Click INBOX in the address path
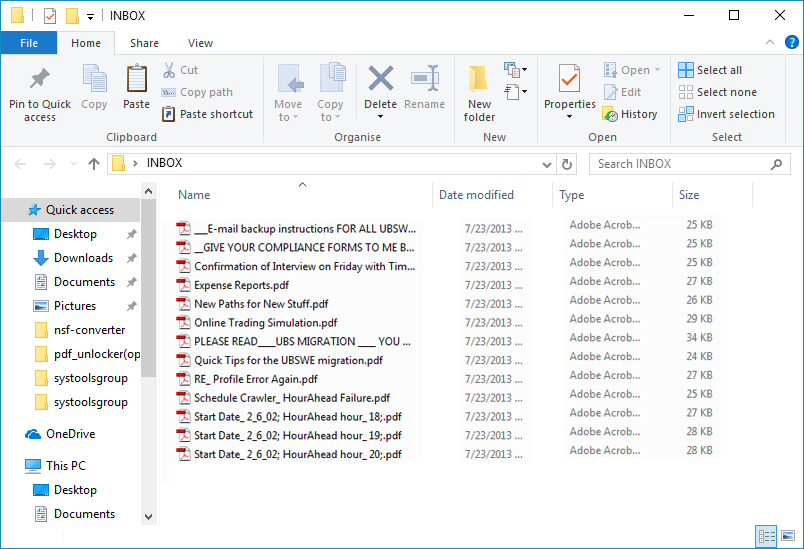The image size is (804, 549). [164, 163]
